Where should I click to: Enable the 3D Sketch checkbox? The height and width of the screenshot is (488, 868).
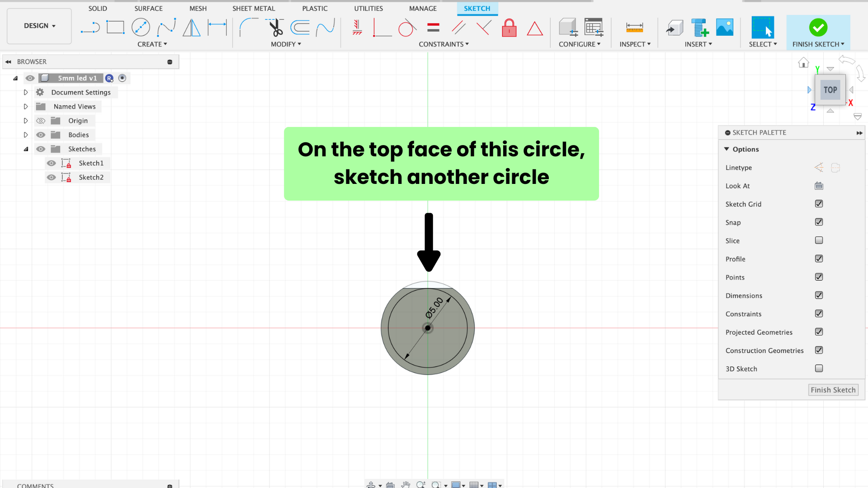coord(819,368)
